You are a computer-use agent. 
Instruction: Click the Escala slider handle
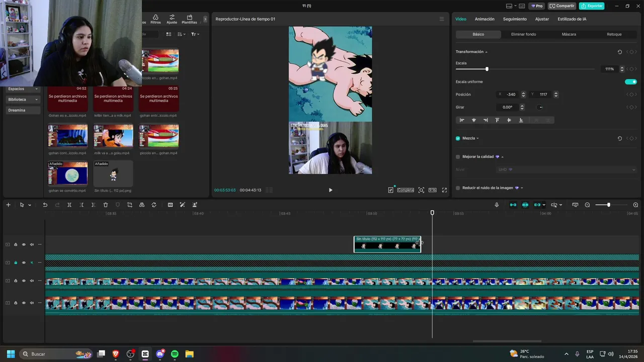(x=487, y=69)
